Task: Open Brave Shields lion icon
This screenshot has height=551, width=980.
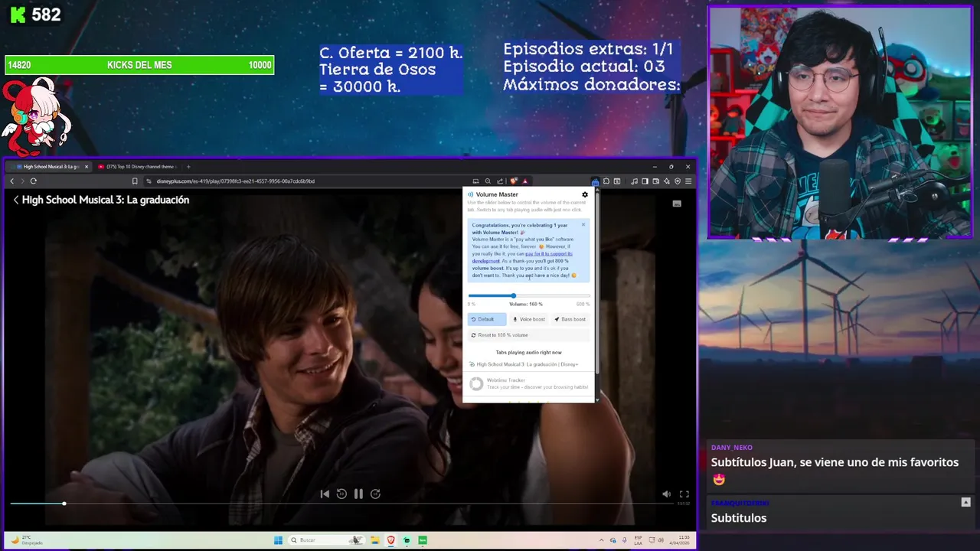Action: (514, 181)
